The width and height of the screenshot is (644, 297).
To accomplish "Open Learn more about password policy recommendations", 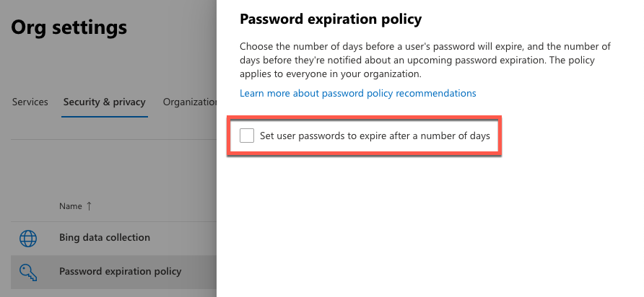I will click(x=358, y=93).
